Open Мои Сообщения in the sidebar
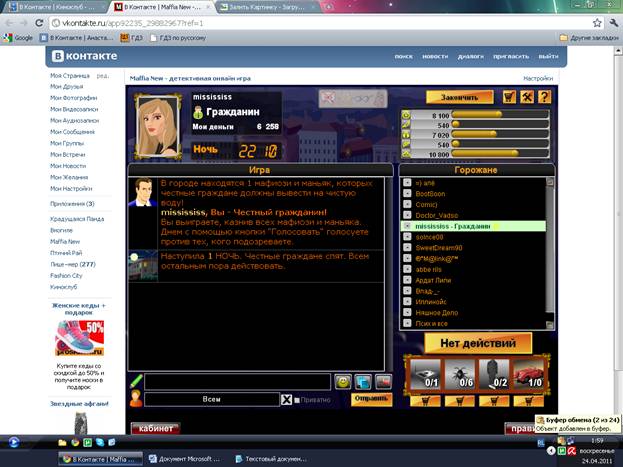The width and height of the screenshot is (623, 467). [x=72, y=132]
